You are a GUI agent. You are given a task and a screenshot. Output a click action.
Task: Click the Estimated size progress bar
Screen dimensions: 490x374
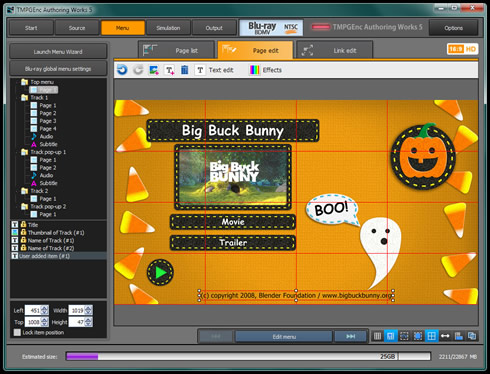[x=248, y=356]
